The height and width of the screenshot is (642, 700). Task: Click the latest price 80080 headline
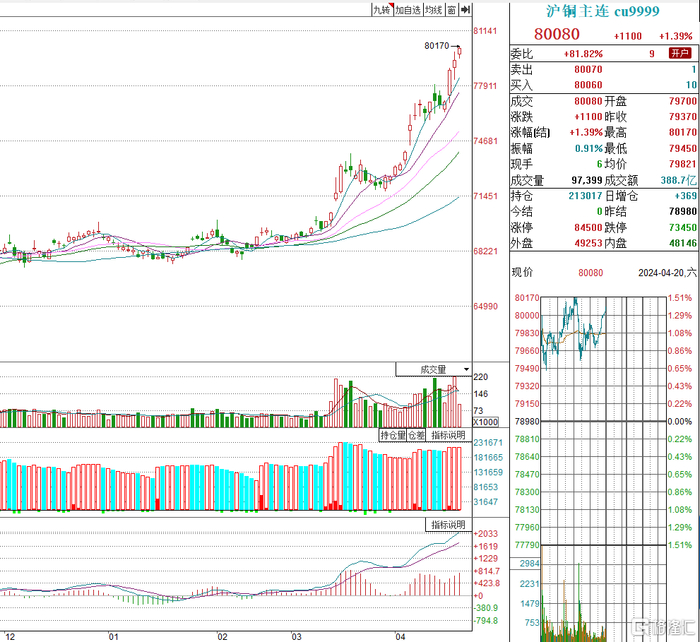[x=557, y=34]
